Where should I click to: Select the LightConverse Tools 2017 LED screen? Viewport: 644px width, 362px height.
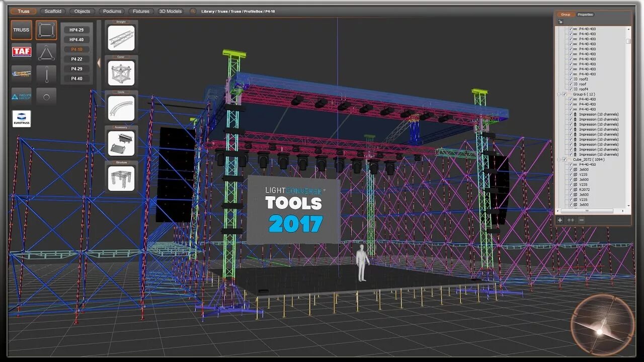(293, 210)
